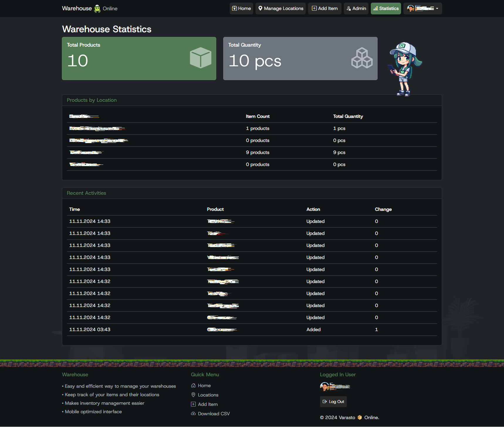
Task: Click the Total Quantity 10 pcs card
Action: [300, 58]
